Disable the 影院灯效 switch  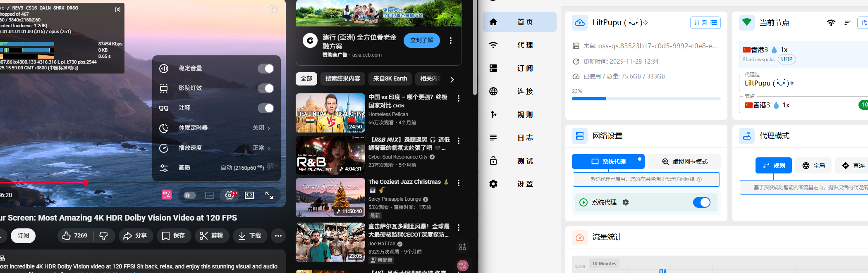(x=265, y=88)
